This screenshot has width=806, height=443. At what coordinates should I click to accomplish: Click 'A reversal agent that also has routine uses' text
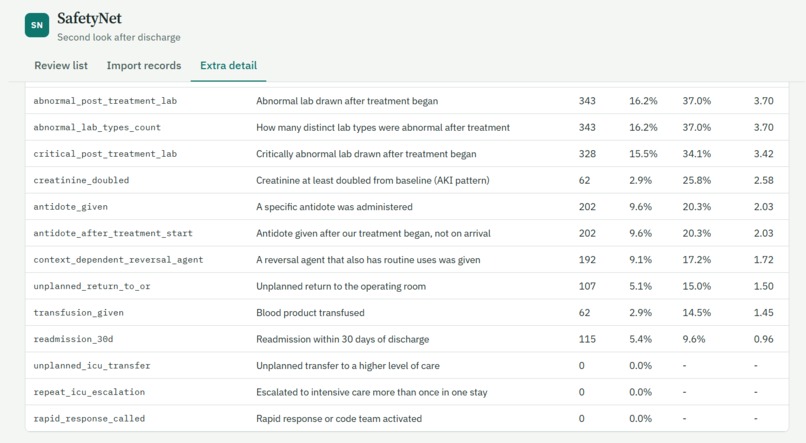click(x=368, y=260)
